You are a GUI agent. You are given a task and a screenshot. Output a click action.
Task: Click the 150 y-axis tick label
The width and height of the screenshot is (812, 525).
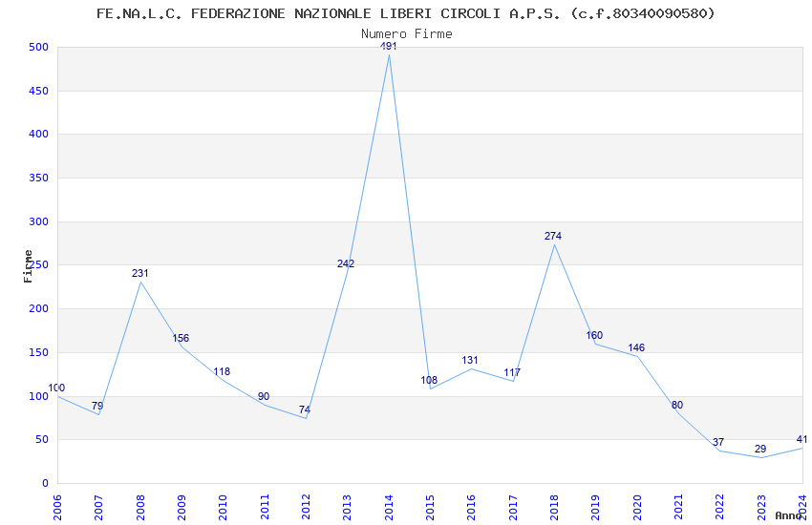pyautogui.click(x=39, y=353)
